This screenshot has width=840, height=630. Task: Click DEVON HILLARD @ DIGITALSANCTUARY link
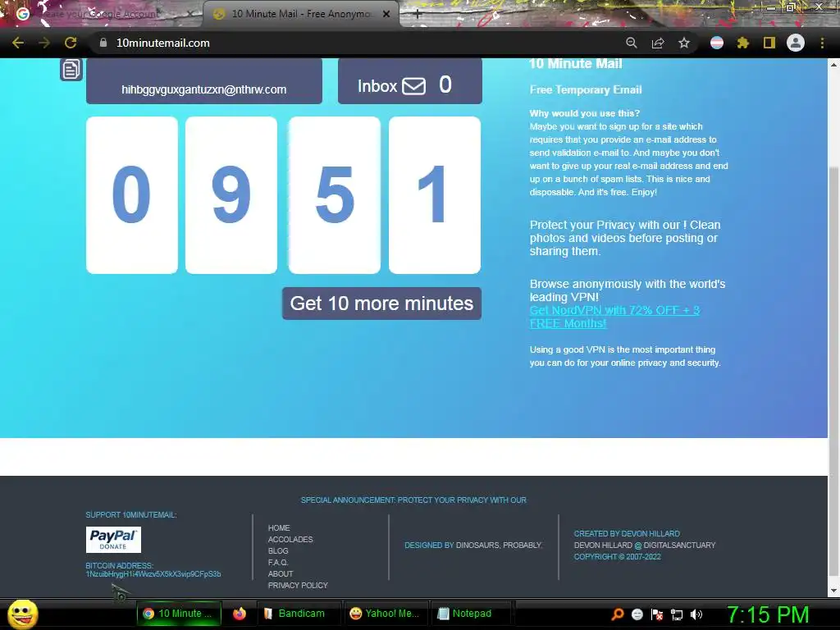645,546
